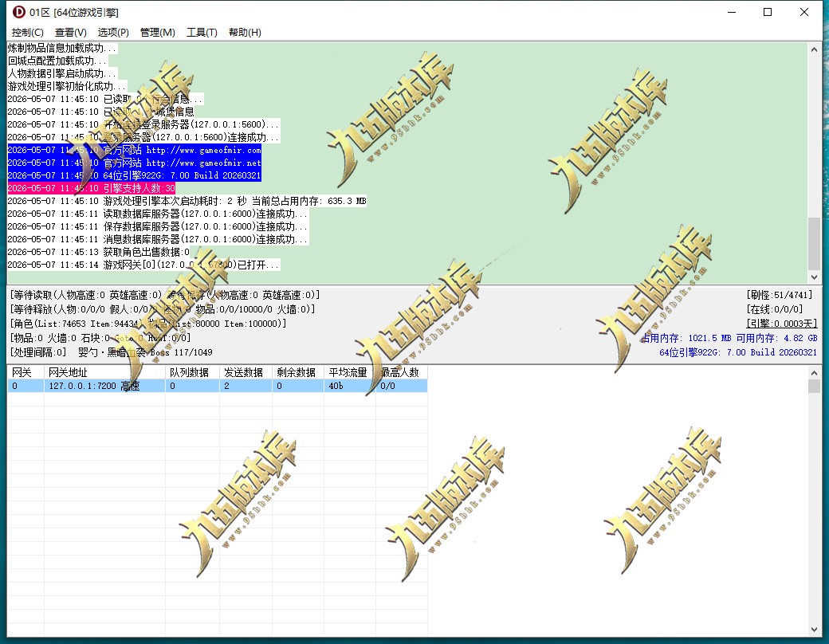Click log line with gameofmir.net website
Screen dimensions: 829x644
point(134,163)
